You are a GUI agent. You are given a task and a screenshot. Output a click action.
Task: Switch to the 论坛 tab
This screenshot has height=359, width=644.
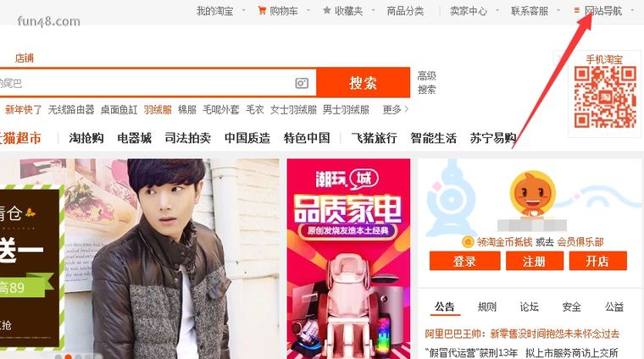529,307
